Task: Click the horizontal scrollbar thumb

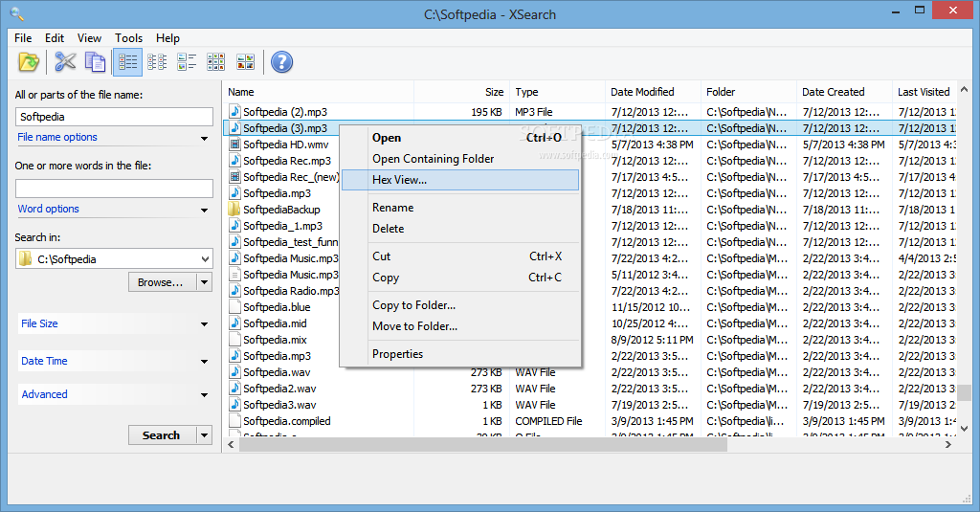Action: [483, 444]
